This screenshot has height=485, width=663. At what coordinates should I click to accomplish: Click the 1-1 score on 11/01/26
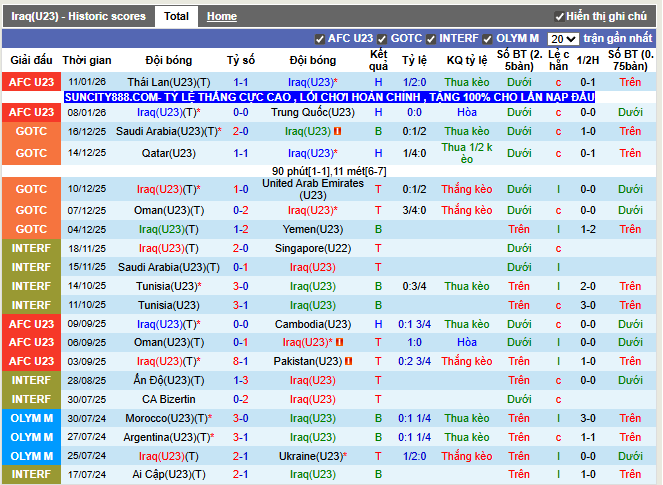pos(241,82)
